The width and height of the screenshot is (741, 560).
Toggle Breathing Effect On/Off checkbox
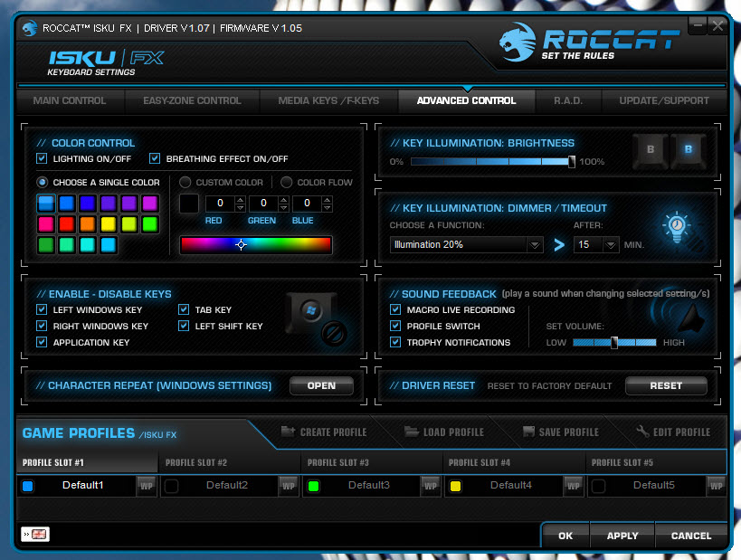(x=155, y=158)
